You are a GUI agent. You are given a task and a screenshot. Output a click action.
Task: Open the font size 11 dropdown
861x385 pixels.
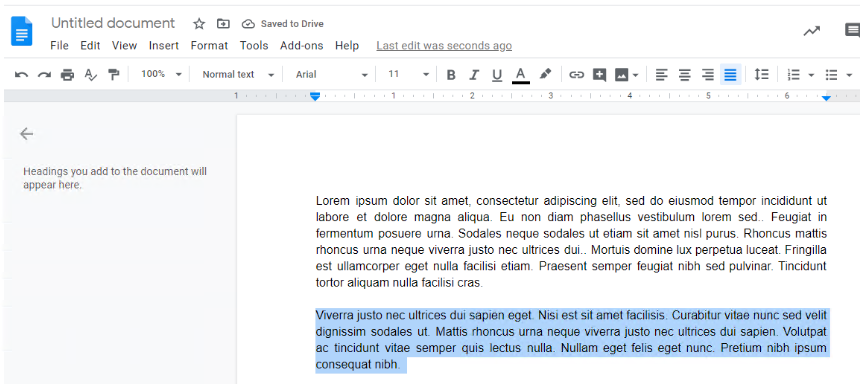click(x=409, y=74)
